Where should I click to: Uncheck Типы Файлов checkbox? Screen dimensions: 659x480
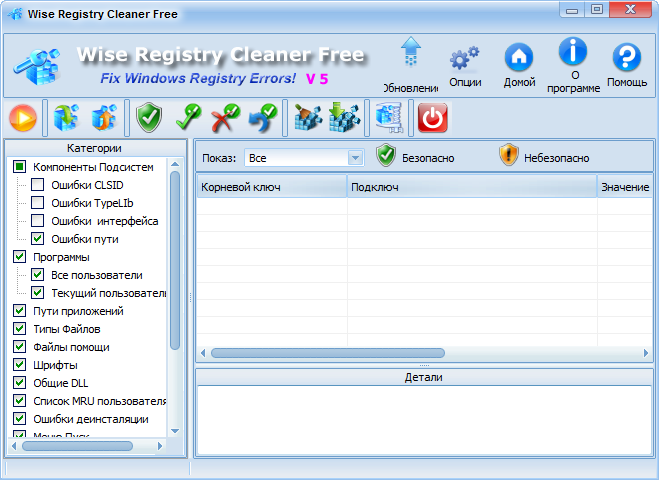19,329
